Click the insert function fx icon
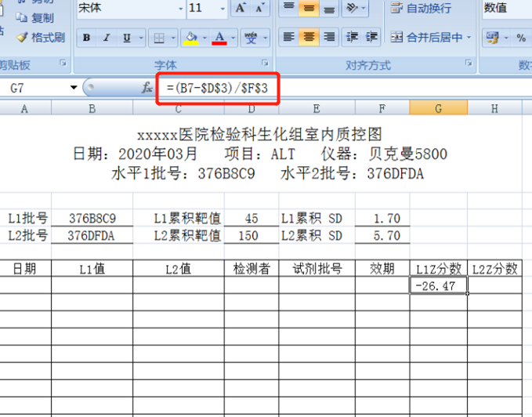Screen dimensions: 532x417 click(147, 89)
